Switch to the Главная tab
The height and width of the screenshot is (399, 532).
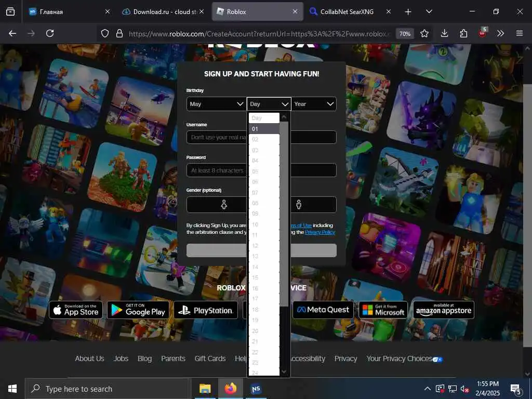pos(70,11)
